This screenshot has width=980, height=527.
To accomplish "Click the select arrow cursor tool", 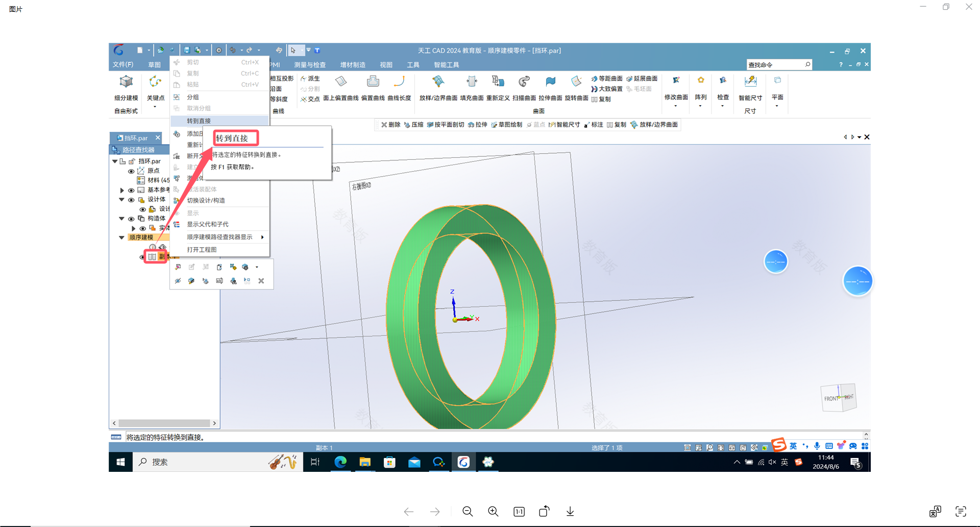I will pos(293,50).
